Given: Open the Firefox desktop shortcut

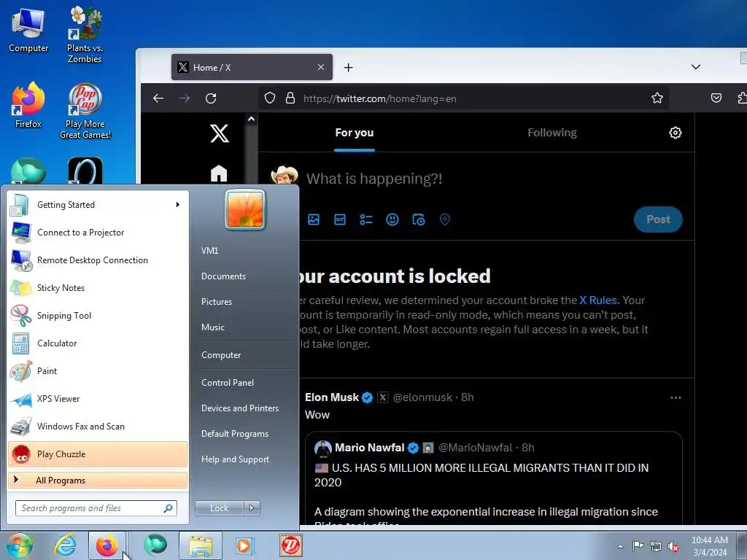Looking at the screenshot, I should click(28, 106).
